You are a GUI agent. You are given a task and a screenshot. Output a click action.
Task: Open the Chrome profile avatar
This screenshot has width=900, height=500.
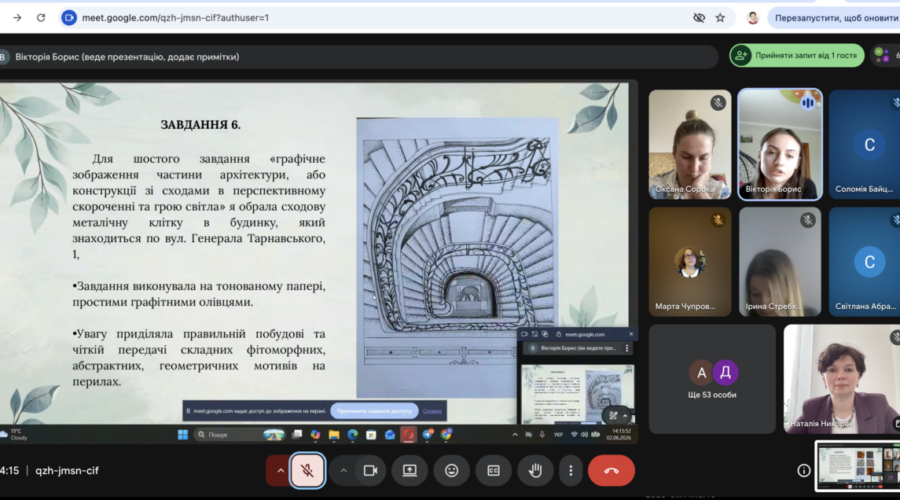[x=752, y=18]
